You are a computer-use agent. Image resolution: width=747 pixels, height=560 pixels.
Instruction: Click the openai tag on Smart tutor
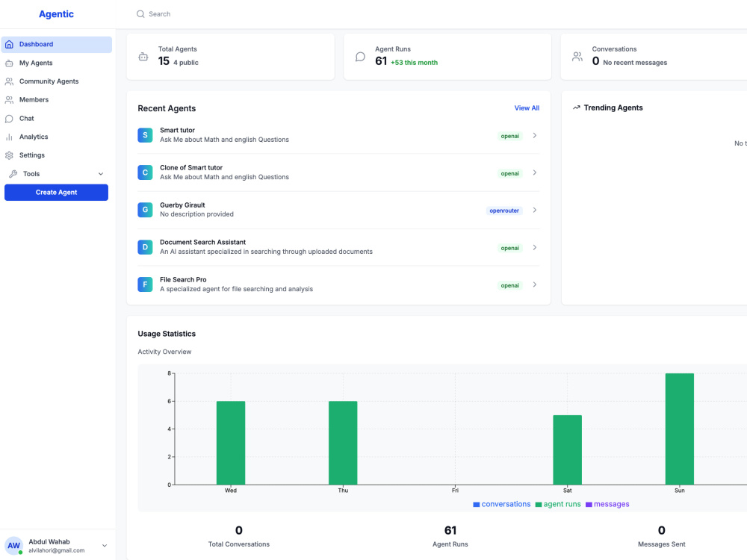(x=509, y=136)
